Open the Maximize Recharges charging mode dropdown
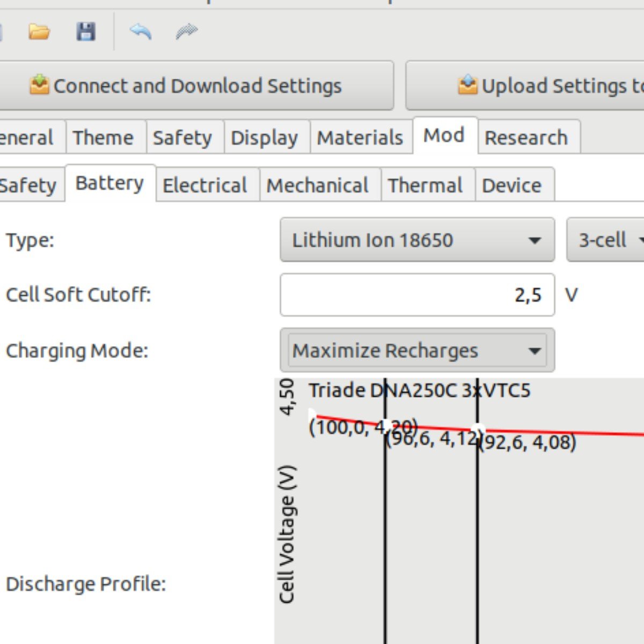Viewport: 644px width, 644px height. coord(417,351)
